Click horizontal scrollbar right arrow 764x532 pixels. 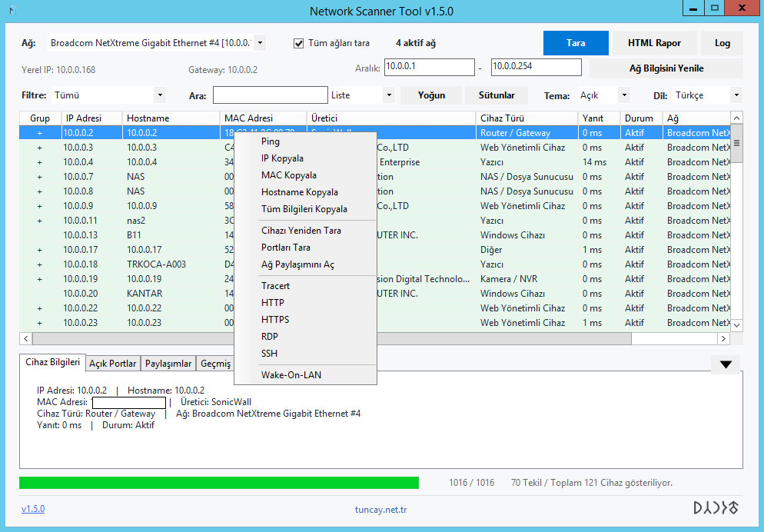[x=723, y=338]
